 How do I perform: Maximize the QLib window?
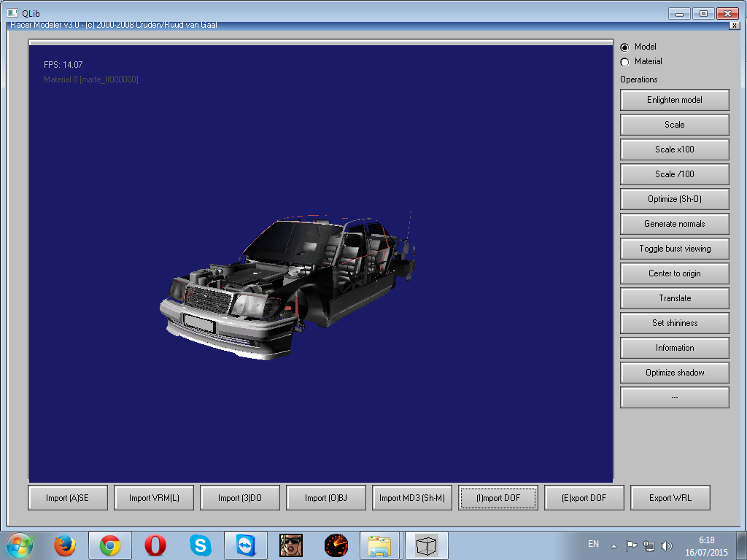[x=703, y=13]
